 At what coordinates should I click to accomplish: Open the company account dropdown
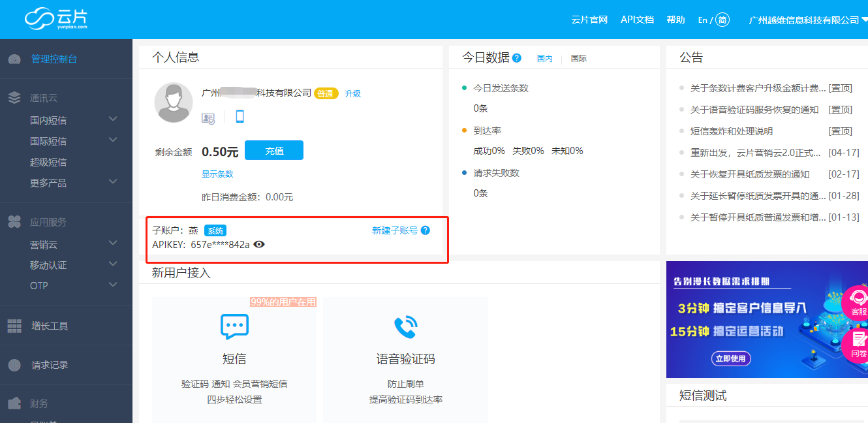point(808,20)
